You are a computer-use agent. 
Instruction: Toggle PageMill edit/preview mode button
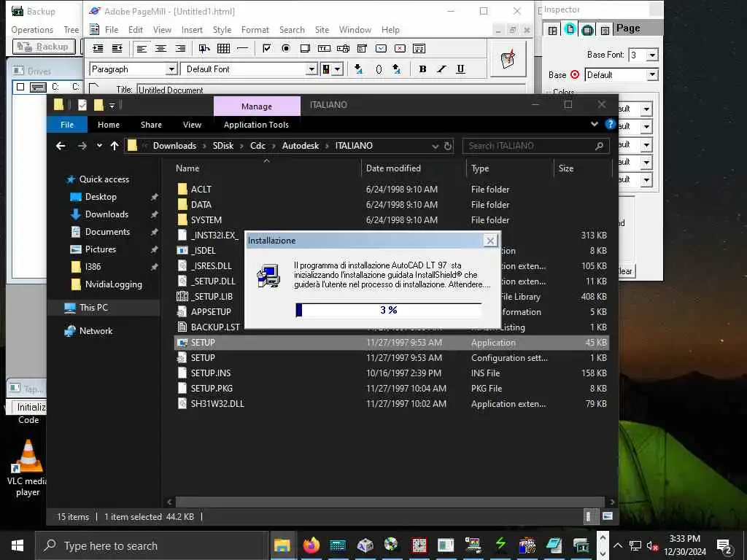(x=508, y=58)
